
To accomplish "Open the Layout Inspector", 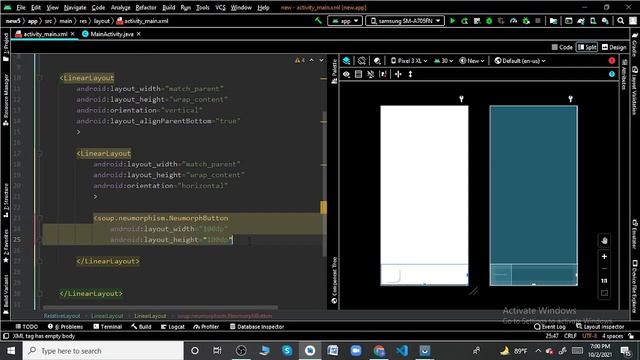I will click(600, 327).
